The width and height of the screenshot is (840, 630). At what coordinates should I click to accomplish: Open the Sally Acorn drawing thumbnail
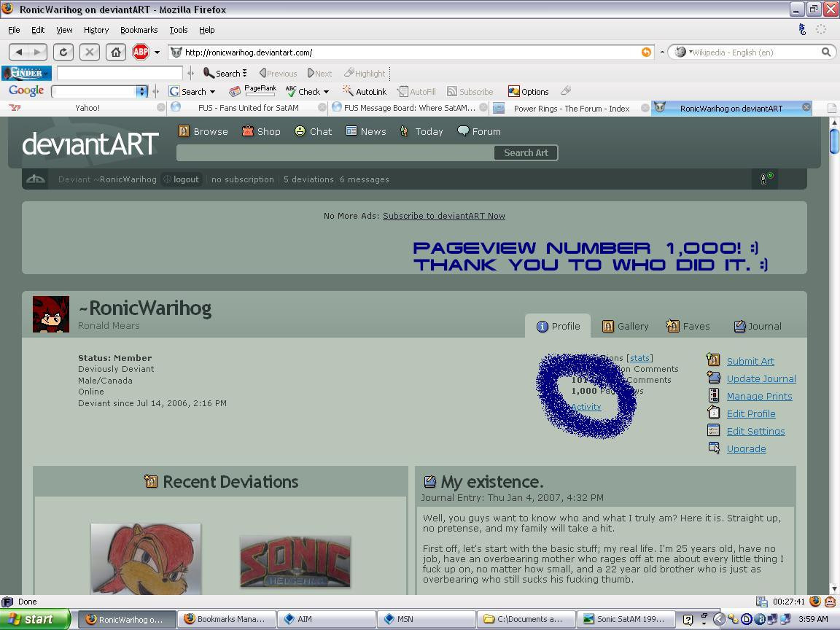(146, 559)
